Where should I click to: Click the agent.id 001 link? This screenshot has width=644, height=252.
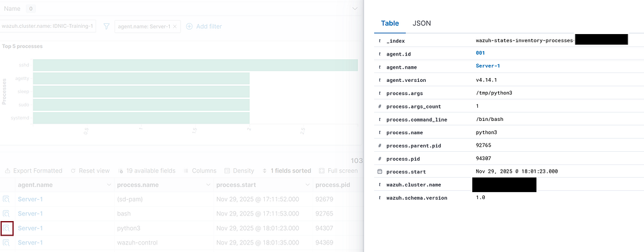(480, 53)
